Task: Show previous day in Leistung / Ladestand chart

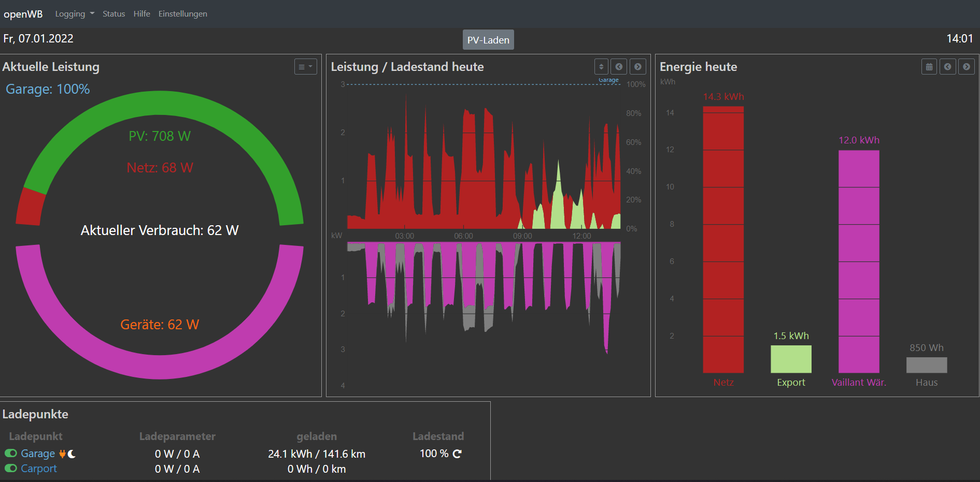Action: point(619,67)
